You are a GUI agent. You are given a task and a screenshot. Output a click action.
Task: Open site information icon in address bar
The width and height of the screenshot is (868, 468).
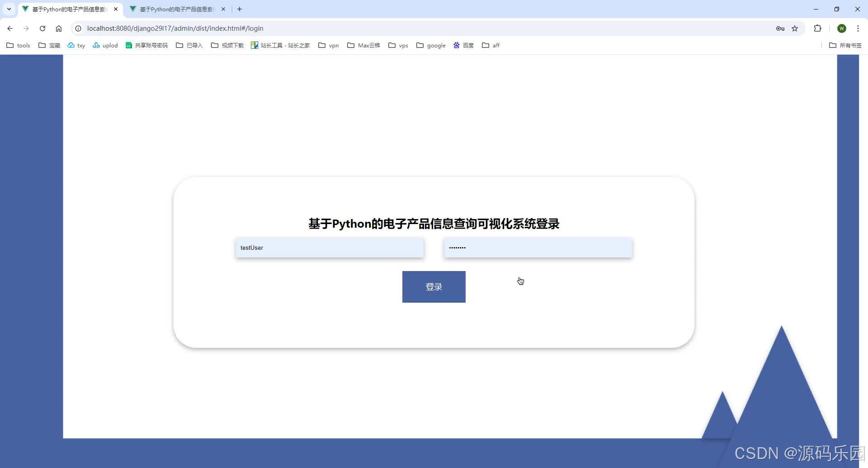point(78,28)
